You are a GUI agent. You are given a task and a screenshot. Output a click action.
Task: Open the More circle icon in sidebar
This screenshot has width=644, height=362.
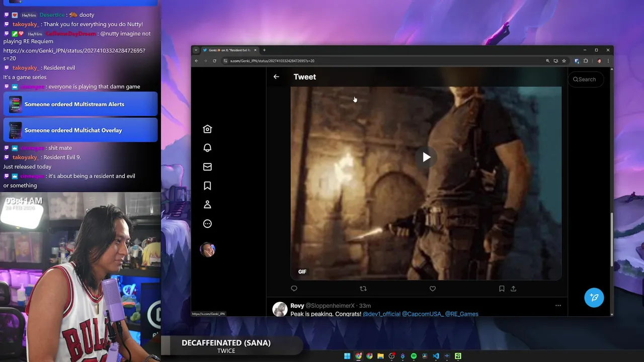207,224
